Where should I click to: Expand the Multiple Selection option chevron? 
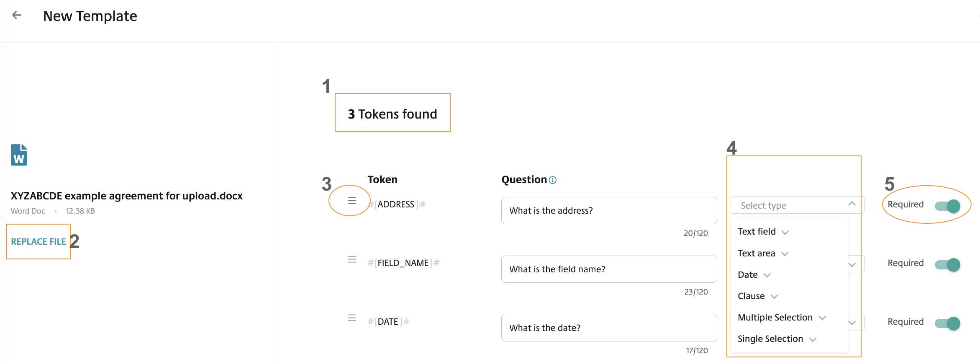823,318
